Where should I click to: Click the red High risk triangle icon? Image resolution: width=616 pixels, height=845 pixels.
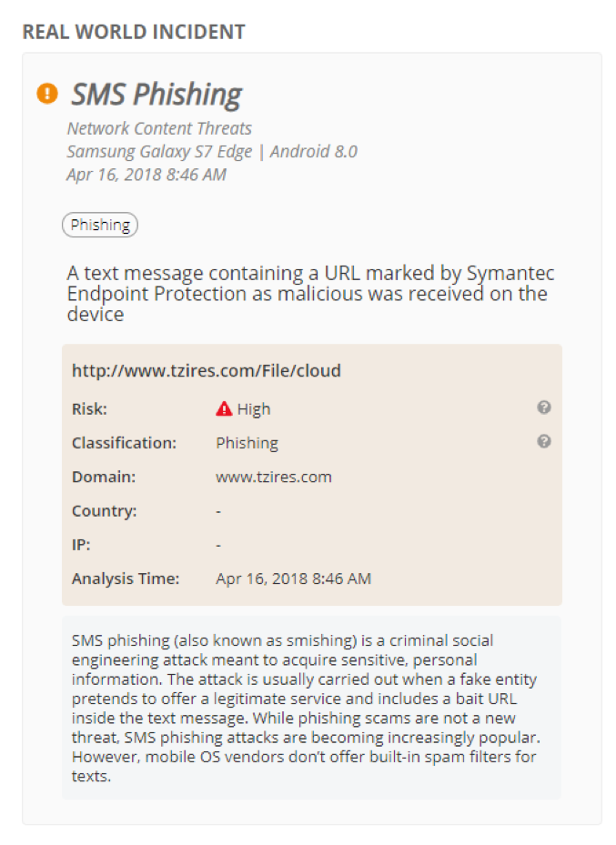coord(224,409)
